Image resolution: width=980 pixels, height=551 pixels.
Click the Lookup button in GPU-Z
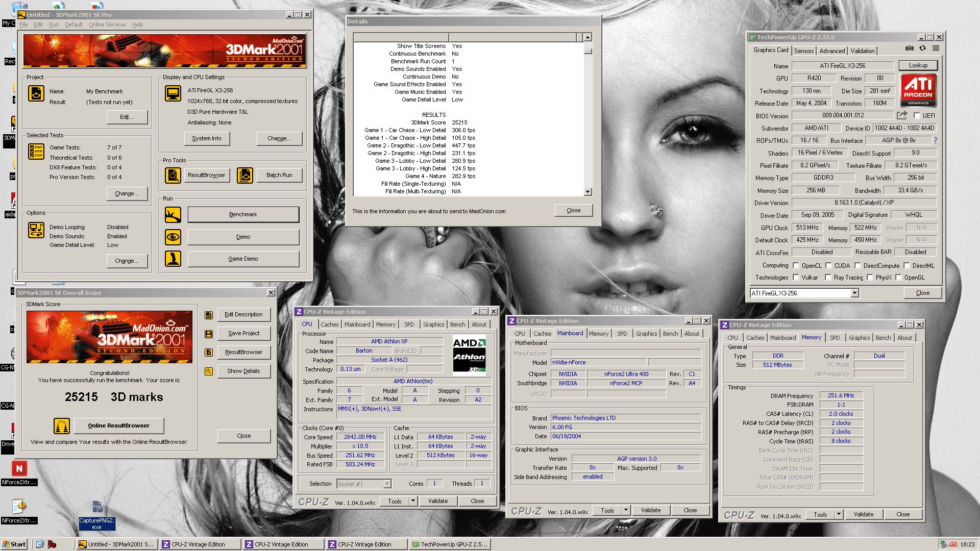point(918,65)
